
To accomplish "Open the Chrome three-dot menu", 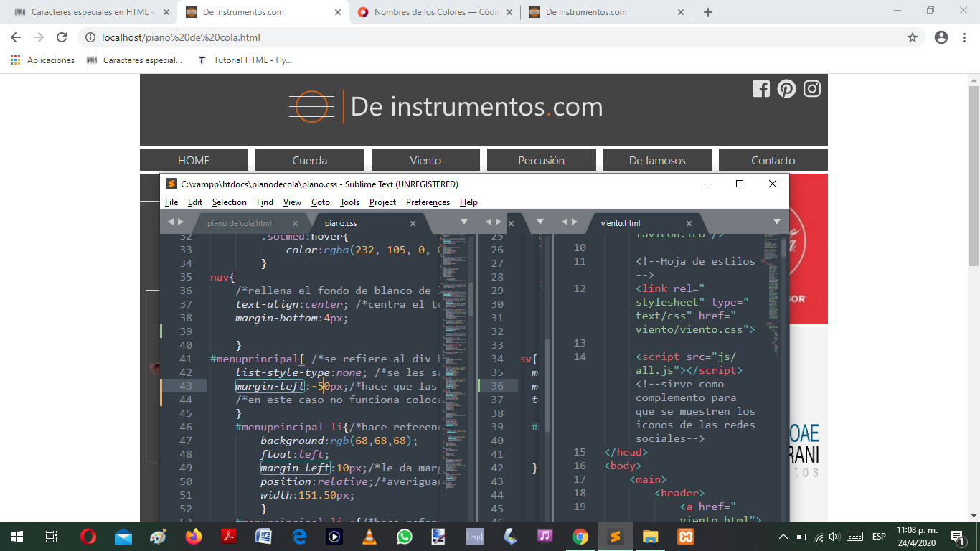I will tap(965, 37).
